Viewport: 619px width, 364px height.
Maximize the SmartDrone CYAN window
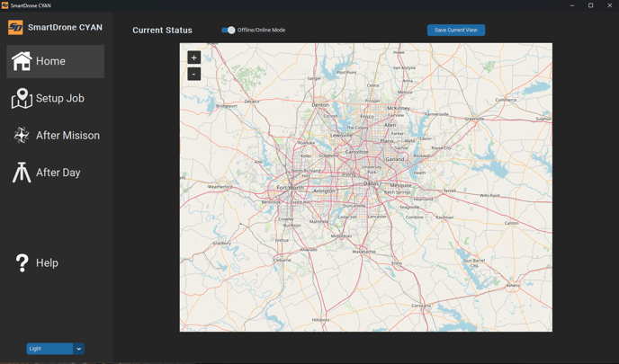pos(590,5)
